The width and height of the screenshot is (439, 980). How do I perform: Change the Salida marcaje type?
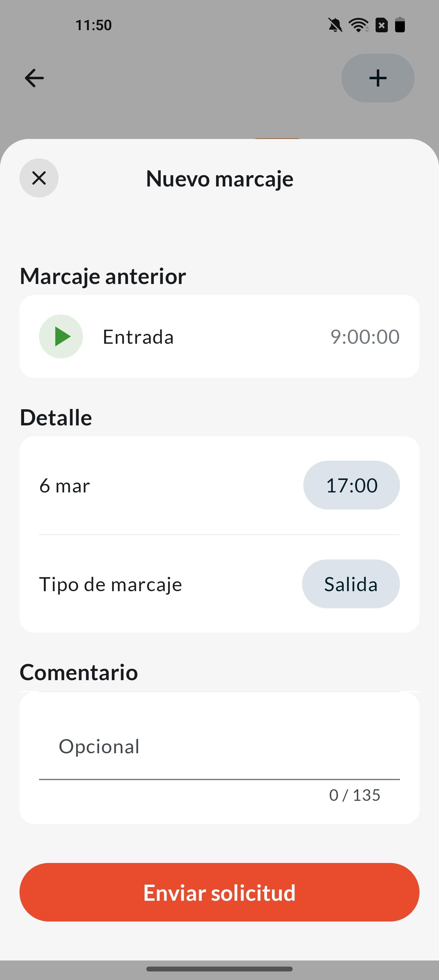click(351, 584)
